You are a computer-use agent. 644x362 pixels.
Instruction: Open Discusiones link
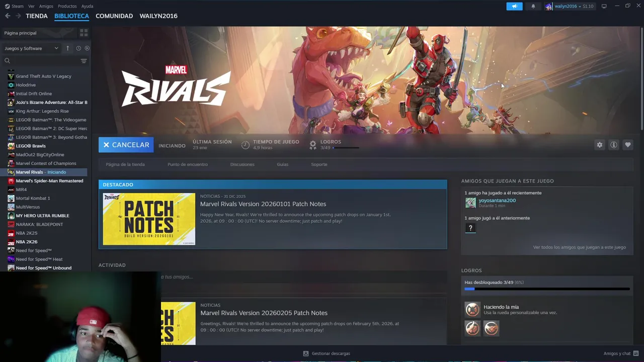coord(242,164)
